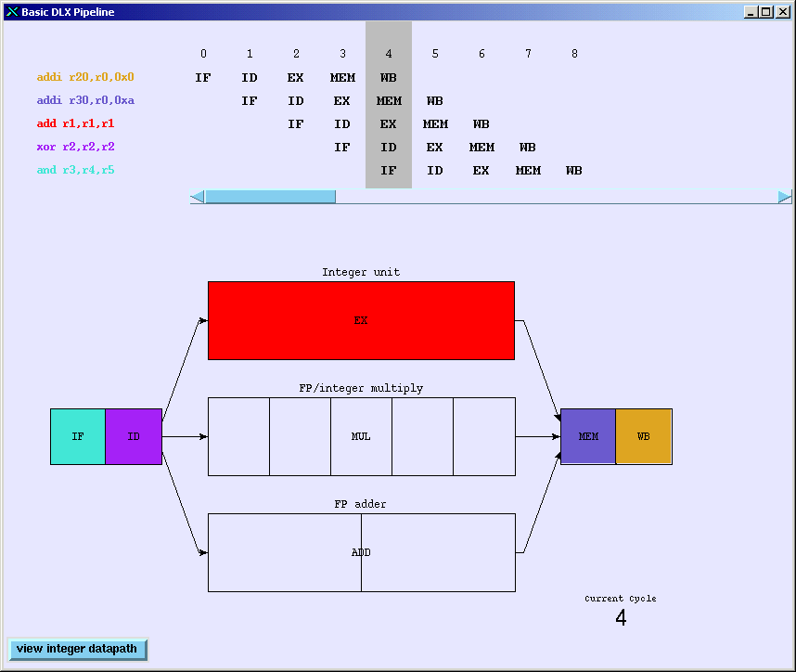Close the Basic DLX Pipeline window
Image resolution: width=796 pixels, height=672 pixels.
click(782, 12)
